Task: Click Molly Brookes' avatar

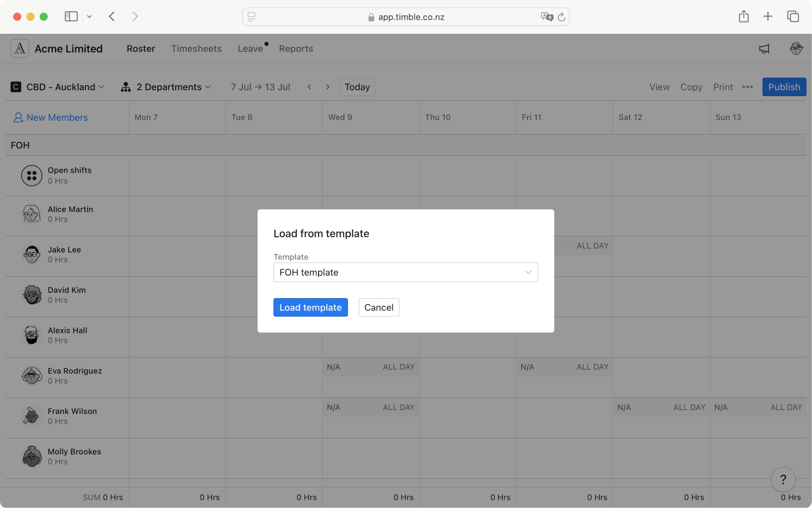Action: tap(31, 456)
